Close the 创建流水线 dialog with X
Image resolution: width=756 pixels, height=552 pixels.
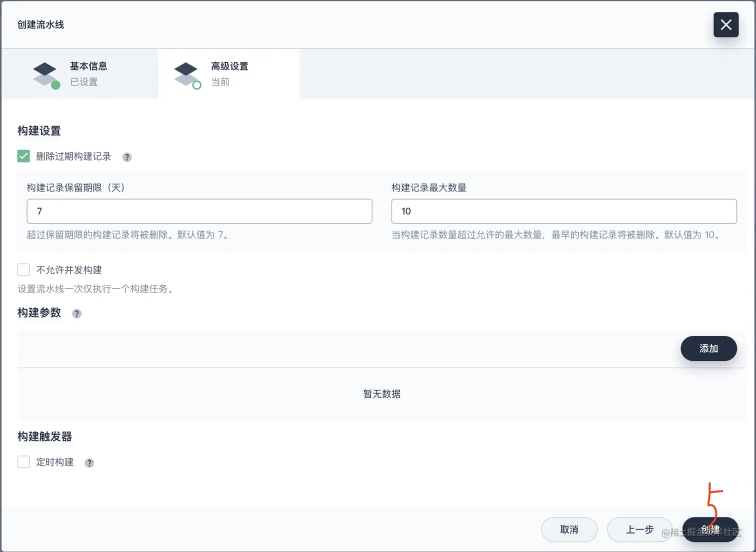click(725, 24)
